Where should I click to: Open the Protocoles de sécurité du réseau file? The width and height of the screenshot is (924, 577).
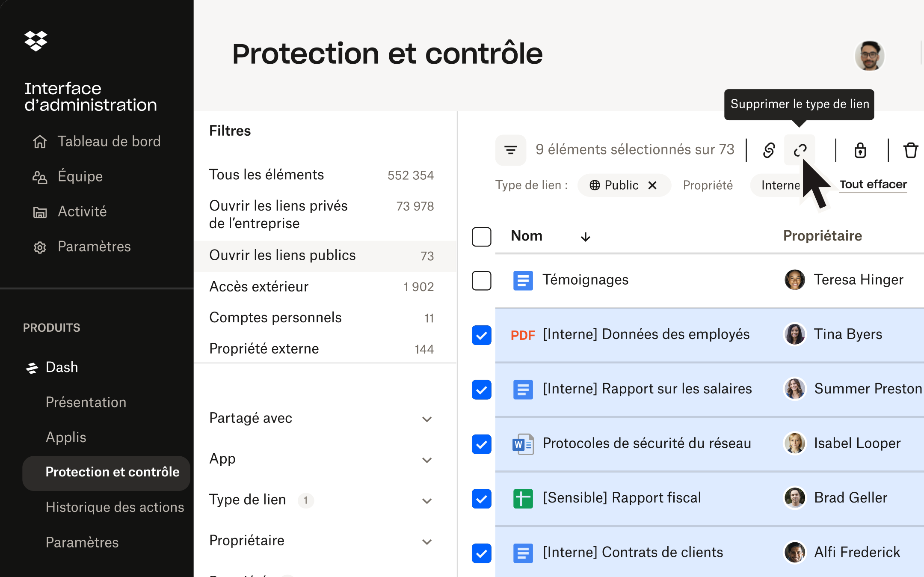pyautogui.click(x=647, y=443)
